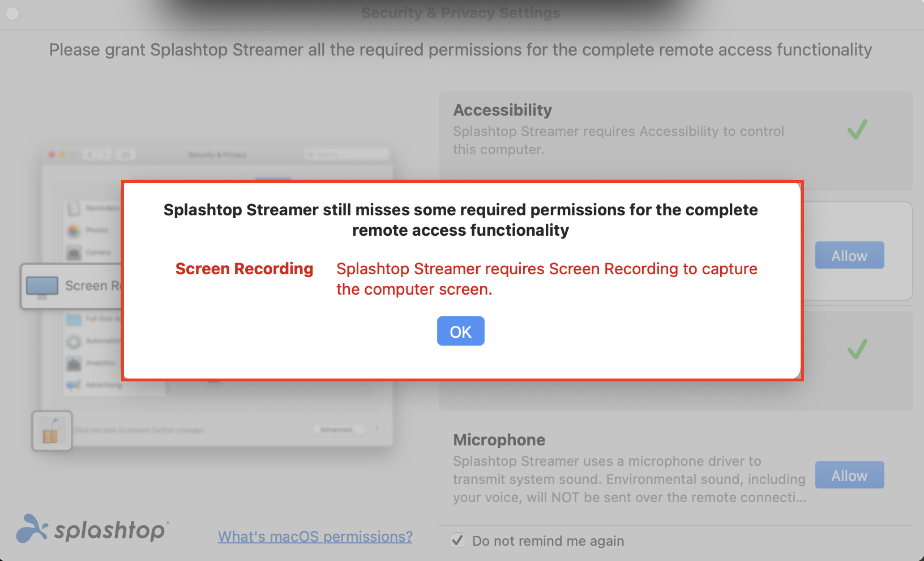Click the Photos icon in the preview

[74, 231]
